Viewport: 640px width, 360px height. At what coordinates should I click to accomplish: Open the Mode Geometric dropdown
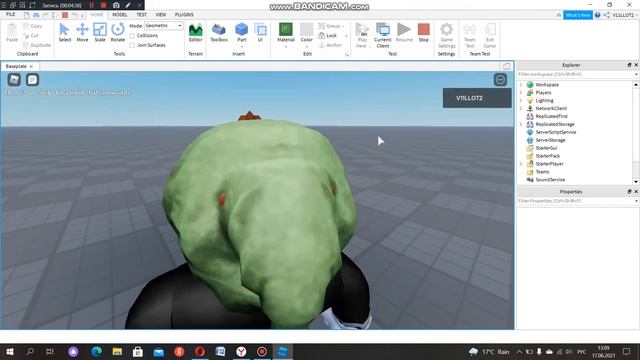click(164, 26)
